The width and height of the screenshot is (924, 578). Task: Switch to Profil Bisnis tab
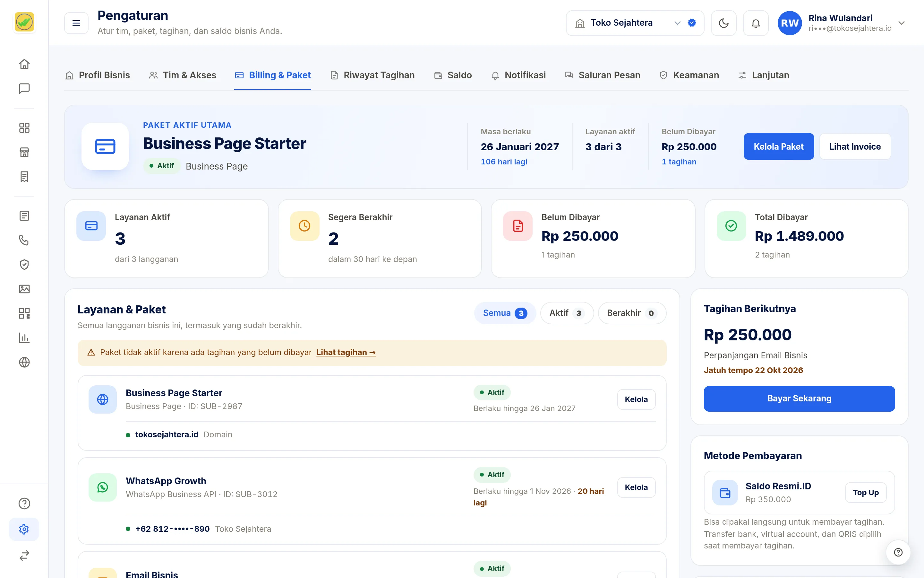click(97, 75)
